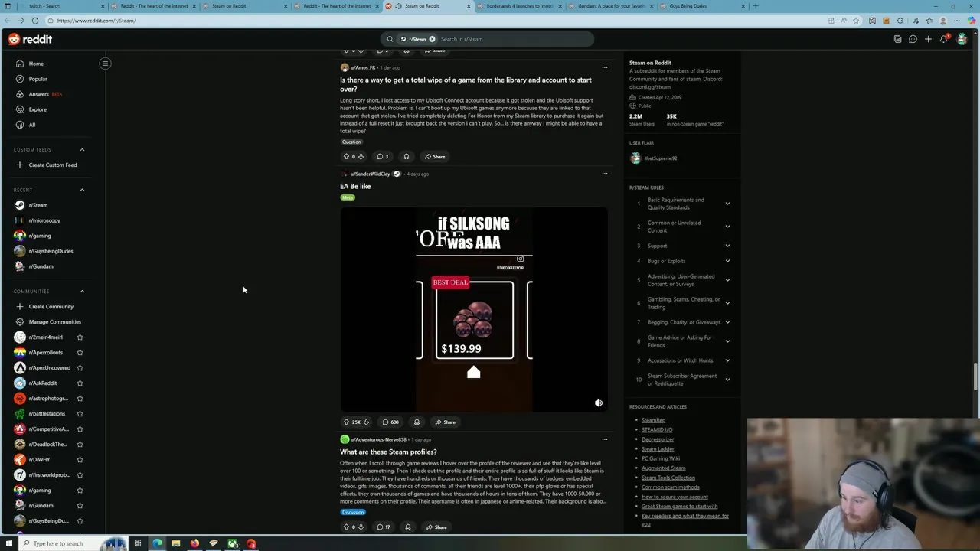Viewport: 980px width, 551px height.
Task: Switch to the Gundam browser tab
Action: tap(611, 6)
